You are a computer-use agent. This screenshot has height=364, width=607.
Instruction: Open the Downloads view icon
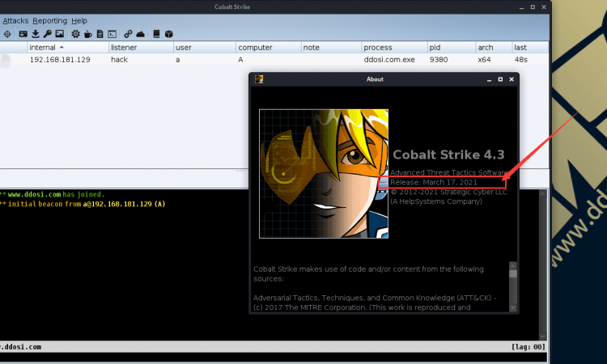(36, 34)
